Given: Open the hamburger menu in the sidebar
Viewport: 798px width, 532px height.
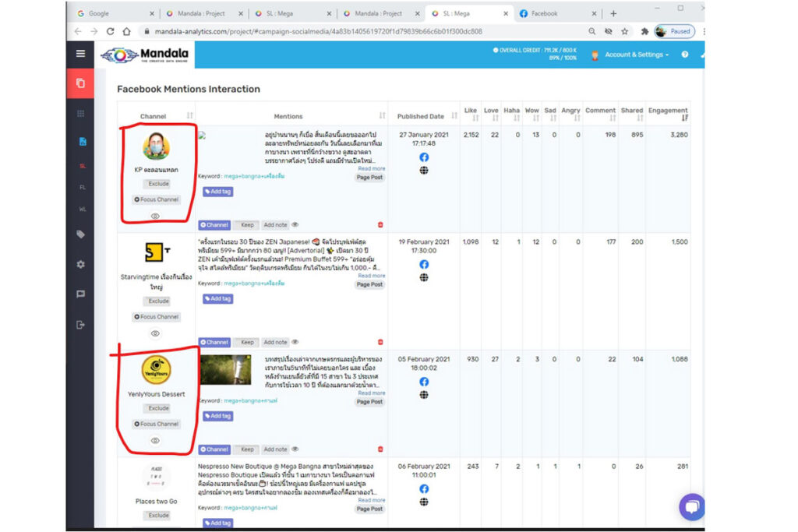Looking at the screenshot, I should click(80, 54).
